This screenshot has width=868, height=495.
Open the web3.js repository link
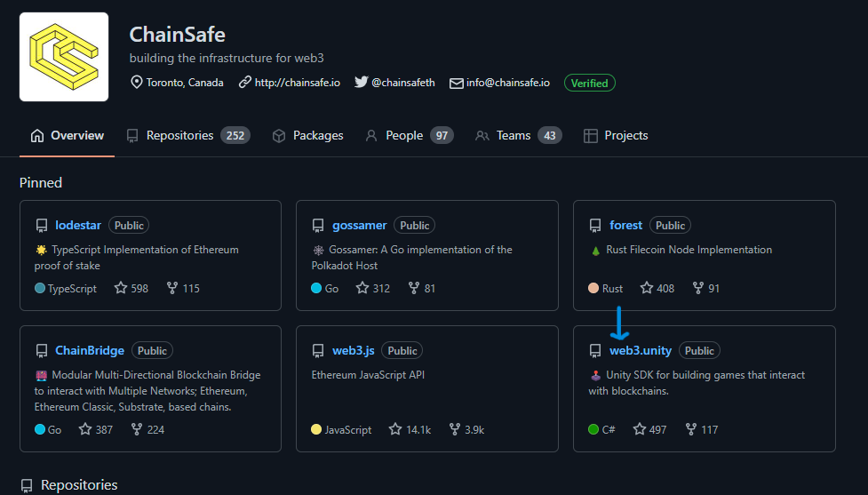tap(354, 350)
